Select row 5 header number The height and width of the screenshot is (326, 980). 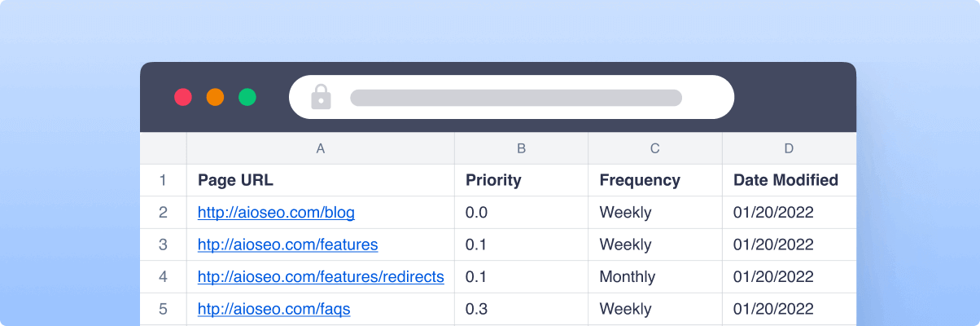point(163,310)
